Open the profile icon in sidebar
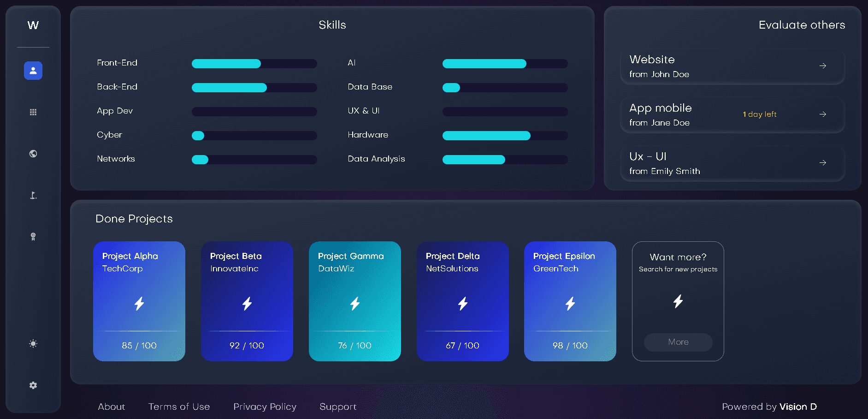The width and height of the screenshot is (868, 419). [x=33, y=71]
